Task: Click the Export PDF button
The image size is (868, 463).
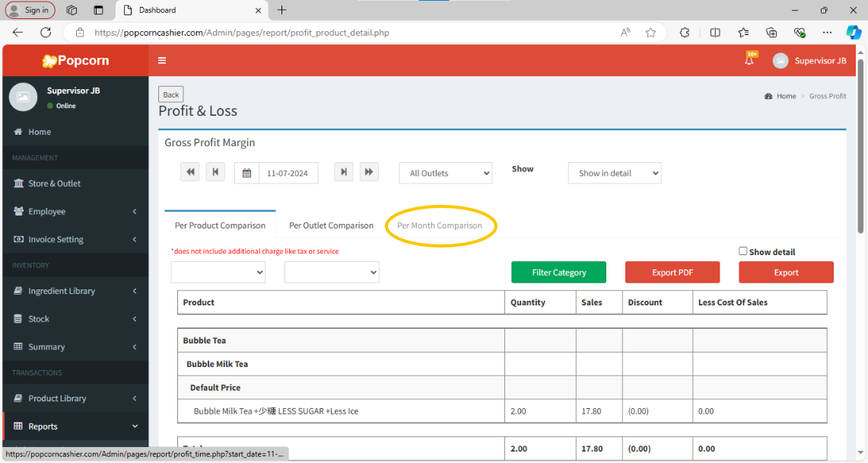Action: (x=672, y=272)
